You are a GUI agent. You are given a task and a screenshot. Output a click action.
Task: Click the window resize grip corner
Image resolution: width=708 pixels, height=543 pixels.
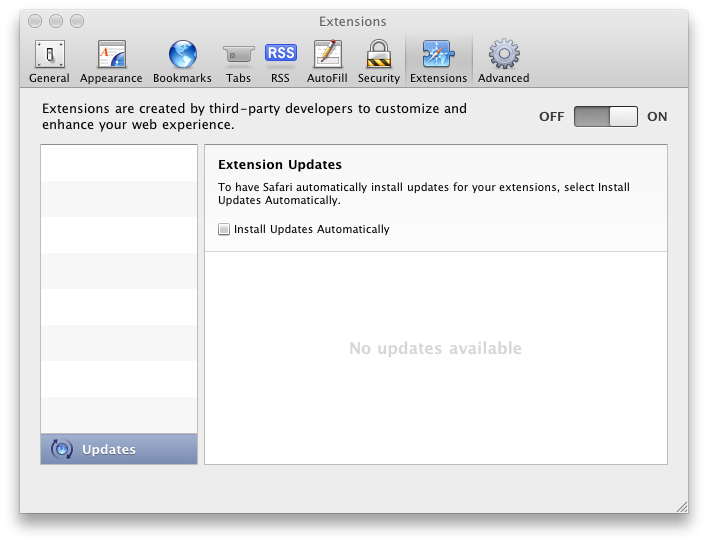(682, 507)
